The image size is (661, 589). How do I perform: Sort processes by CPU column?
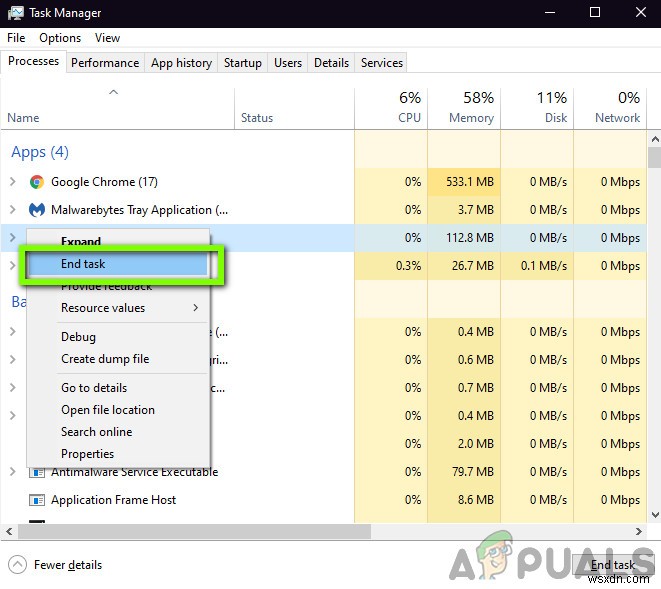(x=391, y=108)
